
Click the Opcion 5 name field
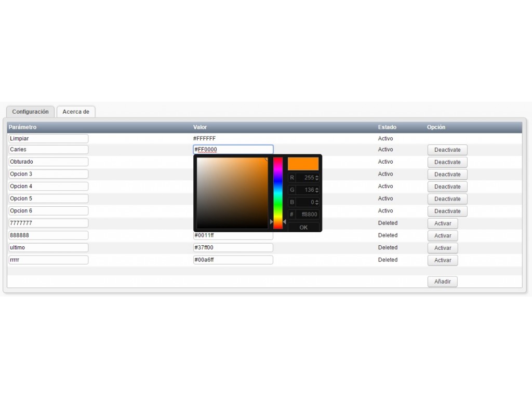(x=48, y=198)
